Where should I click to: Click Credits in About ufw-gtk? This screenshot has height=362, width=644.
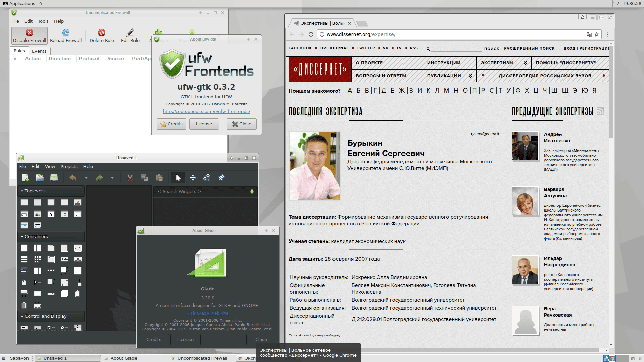click(x=171, y=124)
